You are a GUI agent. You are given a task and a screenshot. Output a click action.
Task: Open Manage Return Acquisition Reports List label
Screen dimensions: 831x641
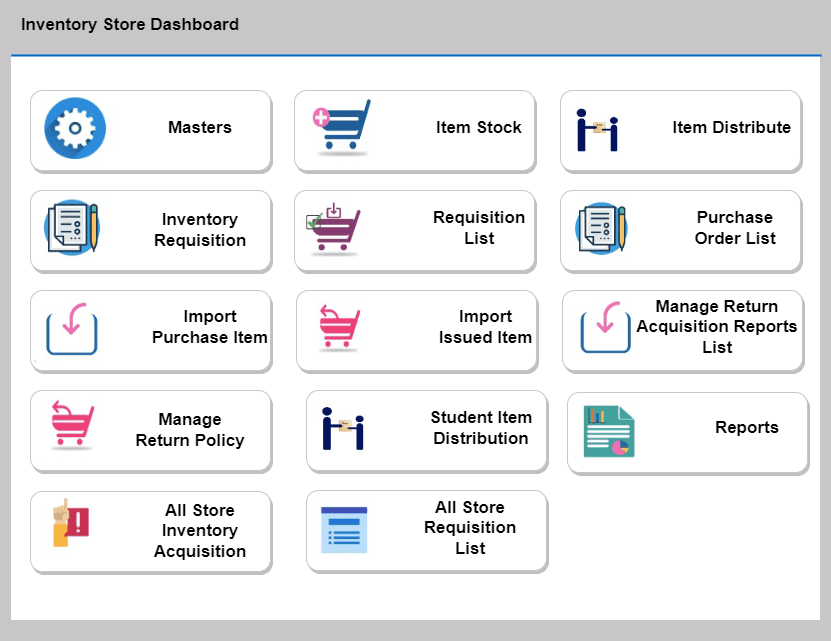pos(717,326)
